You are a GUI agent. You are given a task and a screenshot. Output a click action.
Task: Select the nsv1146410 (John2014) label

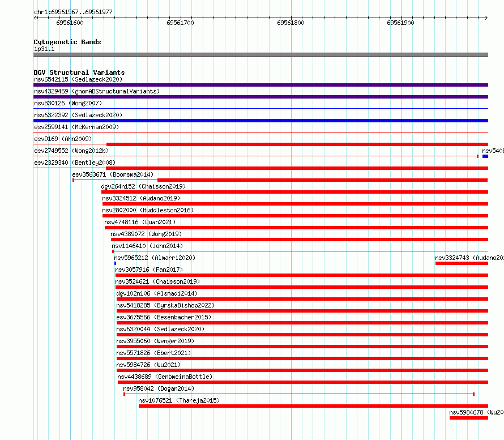click(x=147, y=246)
